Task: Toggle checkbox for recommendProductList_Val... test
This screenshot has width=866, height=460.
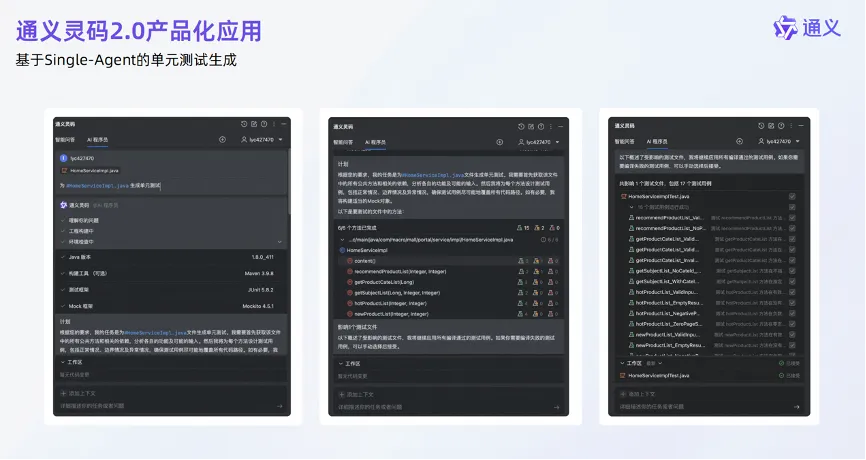Action: tap(792, 218)
